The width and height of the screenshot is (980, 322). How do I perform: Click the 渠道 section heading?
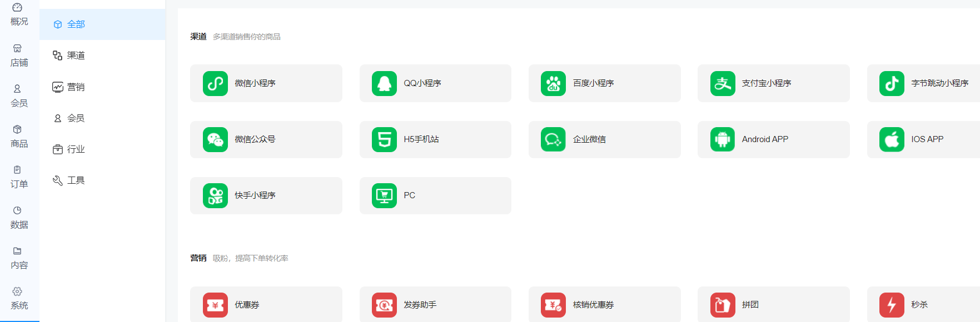click(x=198, y=37)
